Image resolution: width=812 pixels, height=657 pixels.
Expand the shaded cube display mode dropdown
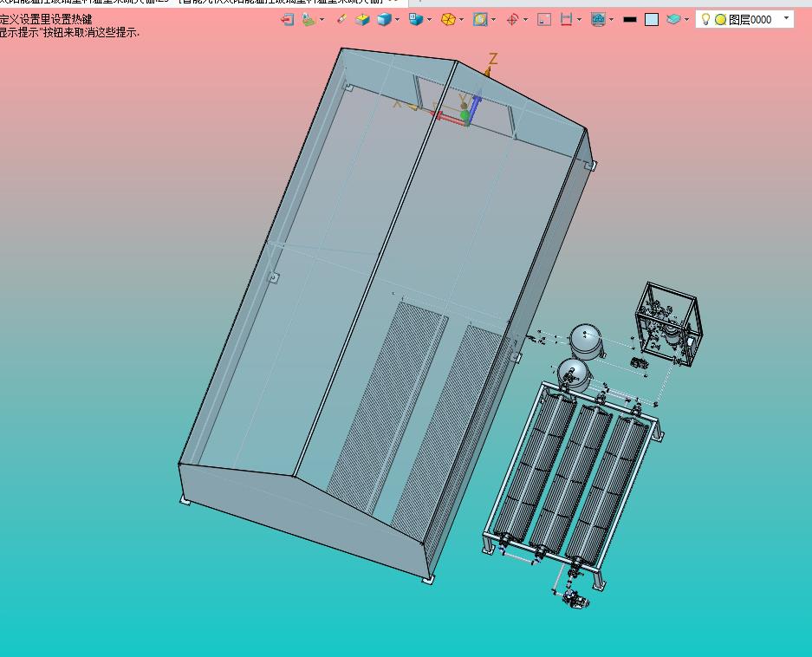click(397, 20)
